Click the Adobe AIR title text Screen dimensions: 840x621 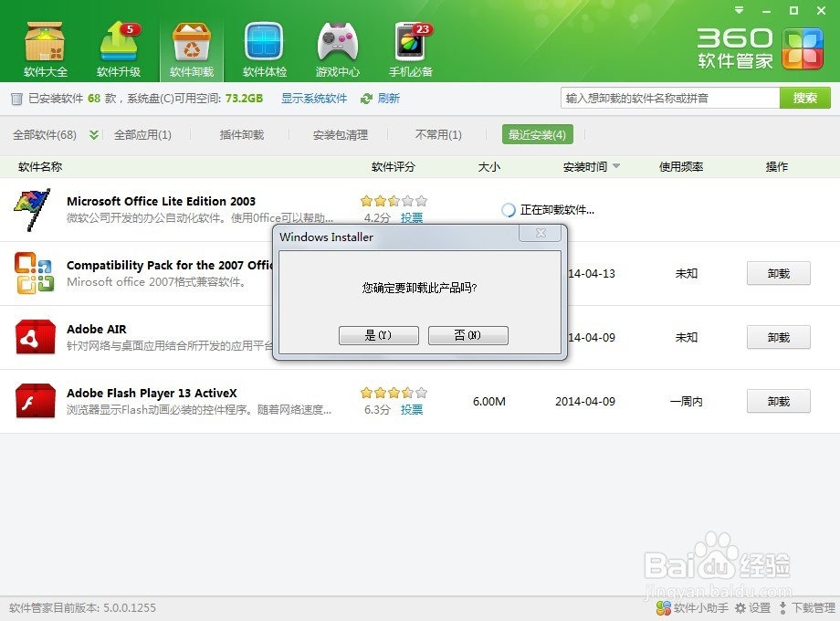[97, 329]
